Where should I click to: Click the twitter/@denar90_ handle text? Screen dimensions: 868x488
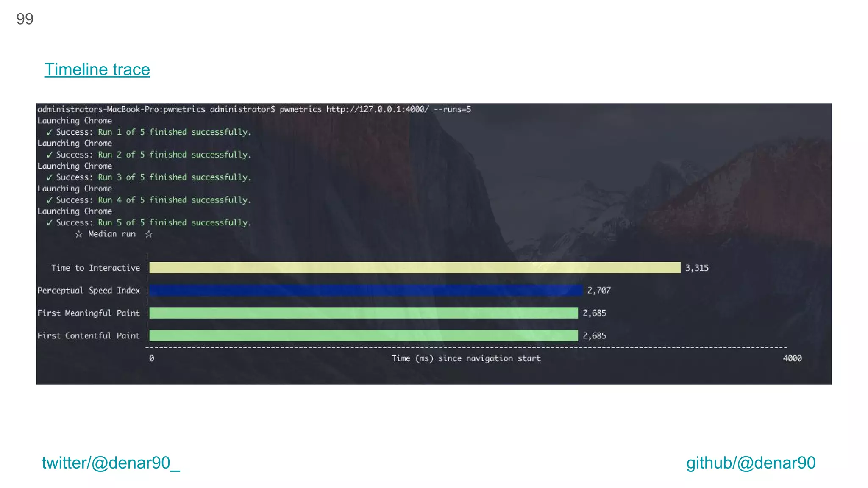(x=111, y=463)
